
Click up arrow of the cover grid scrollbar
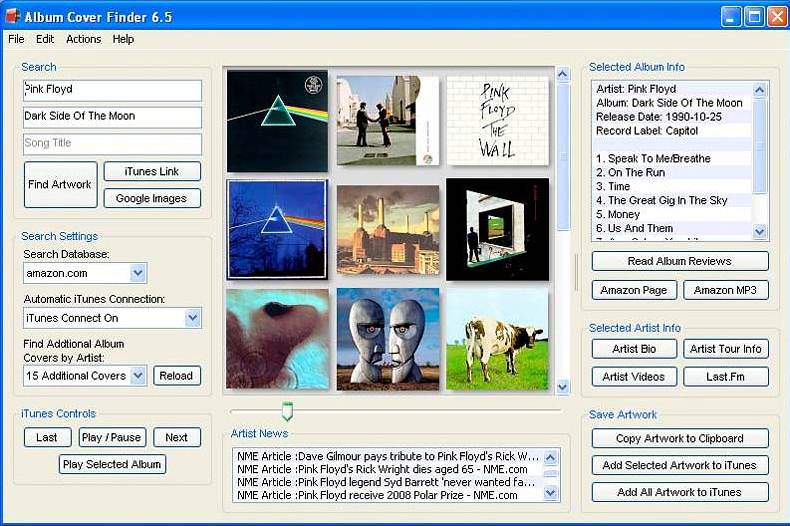tap(563, 75)
